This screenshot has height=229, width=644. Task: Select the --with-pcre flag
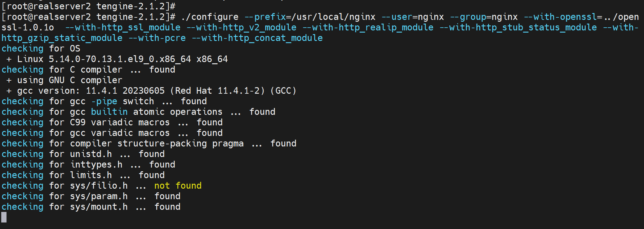point(157,38)
